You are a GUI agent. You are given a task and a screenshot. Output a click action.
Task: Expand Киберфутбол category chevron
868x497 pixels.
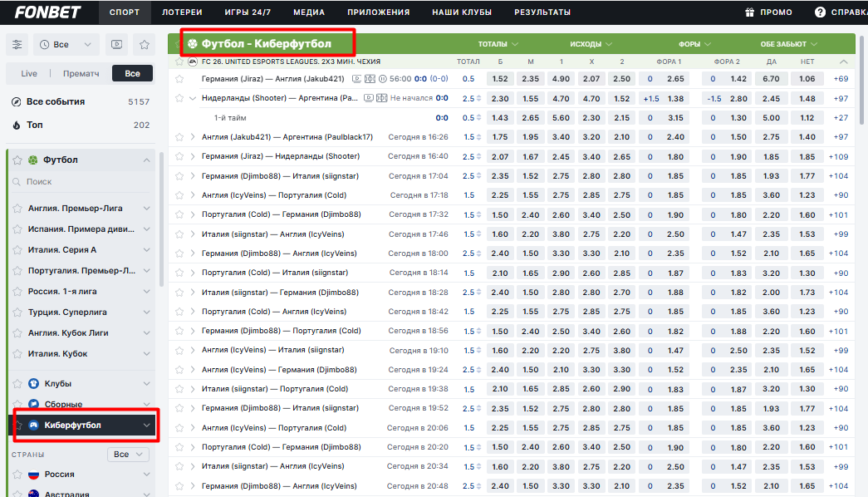click(147, 425)
